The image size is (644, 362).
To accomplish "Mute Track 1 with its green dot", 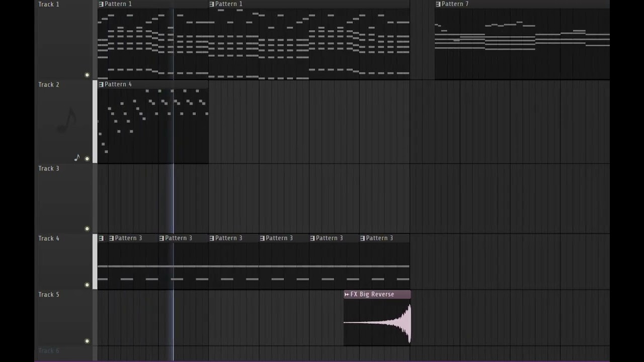I will tap(87, 75).
